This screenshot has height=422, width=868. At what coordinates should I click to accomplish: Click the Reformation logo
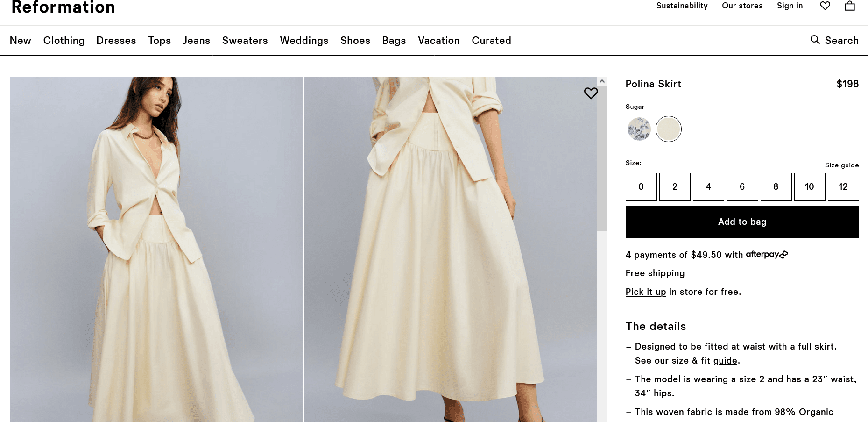(x=63, y=7)
